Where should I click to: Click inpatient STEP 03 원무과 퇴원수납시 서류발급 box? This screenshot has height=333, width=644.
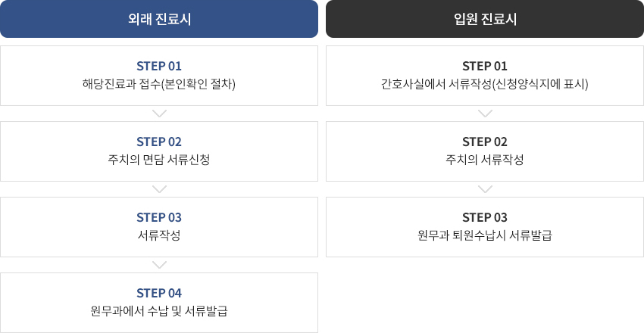pyautogui.click(x=485, y=227)
